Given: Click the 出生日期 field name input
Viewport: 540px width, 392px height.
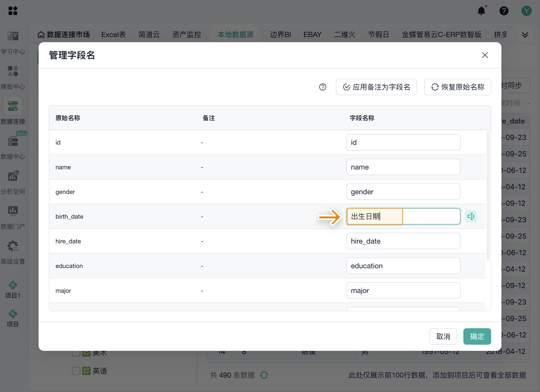Looking at the screenshot, I should pos(403,216).
